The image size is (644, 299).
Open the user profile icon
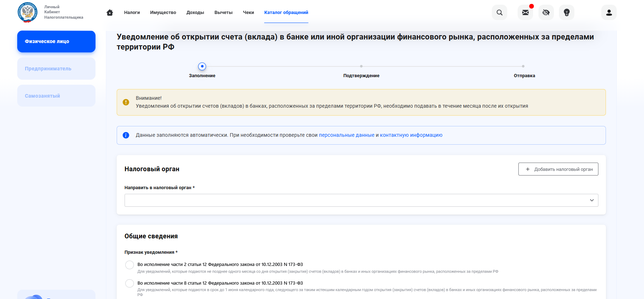click(609, 13)
